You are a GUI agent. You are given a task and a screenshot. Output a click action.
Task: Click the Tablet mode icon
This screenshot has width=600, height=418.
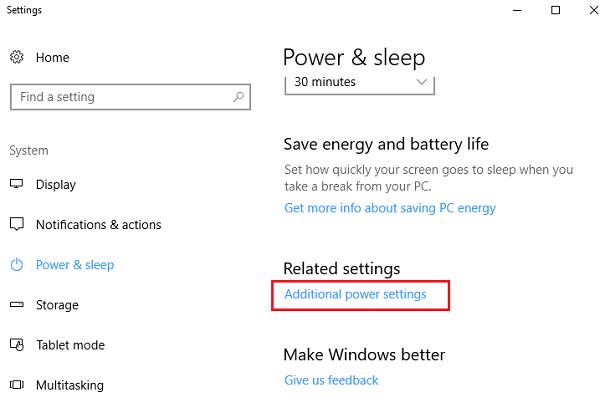[17, 345]
